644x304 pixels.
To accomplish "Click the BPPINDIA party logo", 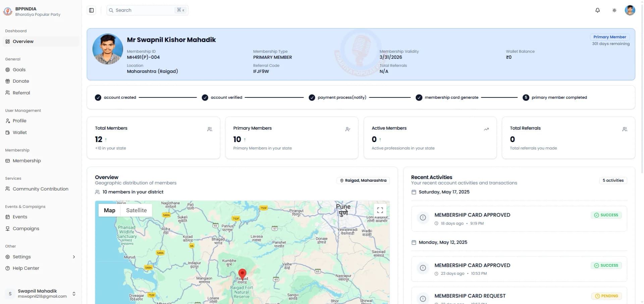I will coord(8,11).
